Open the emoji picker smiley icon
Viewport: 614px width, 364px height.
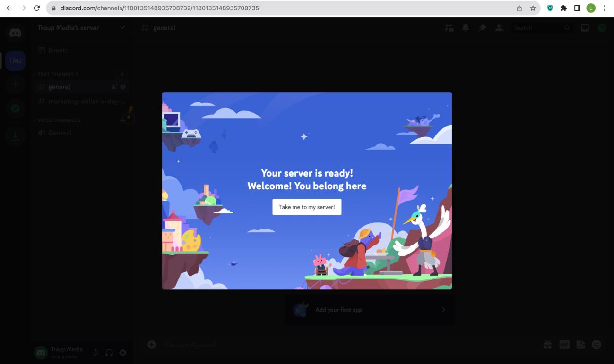pos(596,345)
